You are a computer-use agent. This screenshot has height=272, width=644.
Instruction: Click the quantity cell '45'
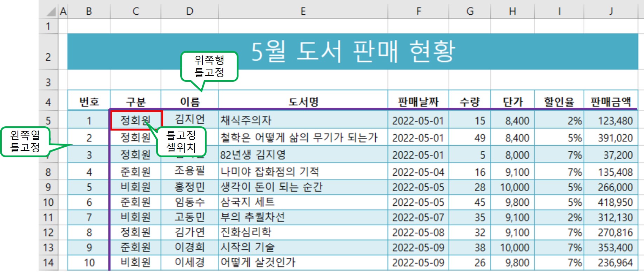pyautogui.click(x=470, y=203)
